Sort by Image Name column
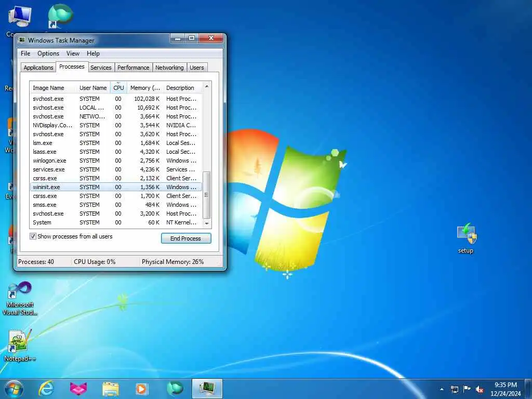Viewport: 532px width, 399px height. pyautogui.click(x=53, y=88)
